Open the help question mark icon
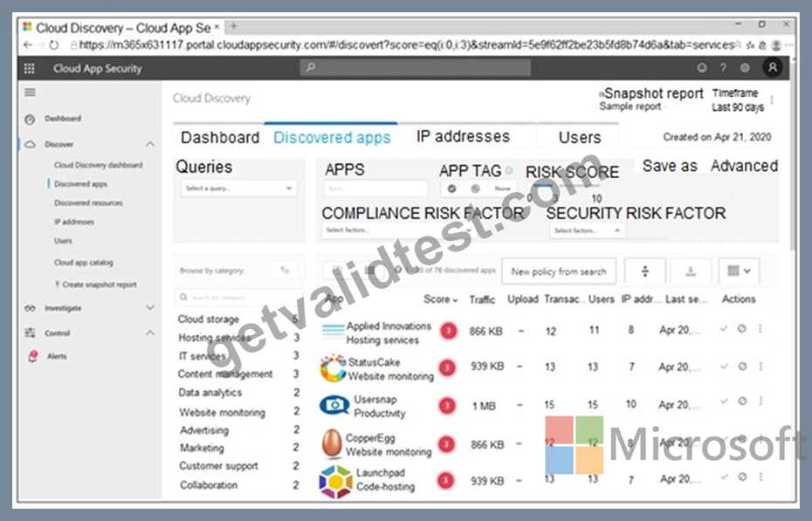Viewport: 812px width, 521px height. [723, 68]
